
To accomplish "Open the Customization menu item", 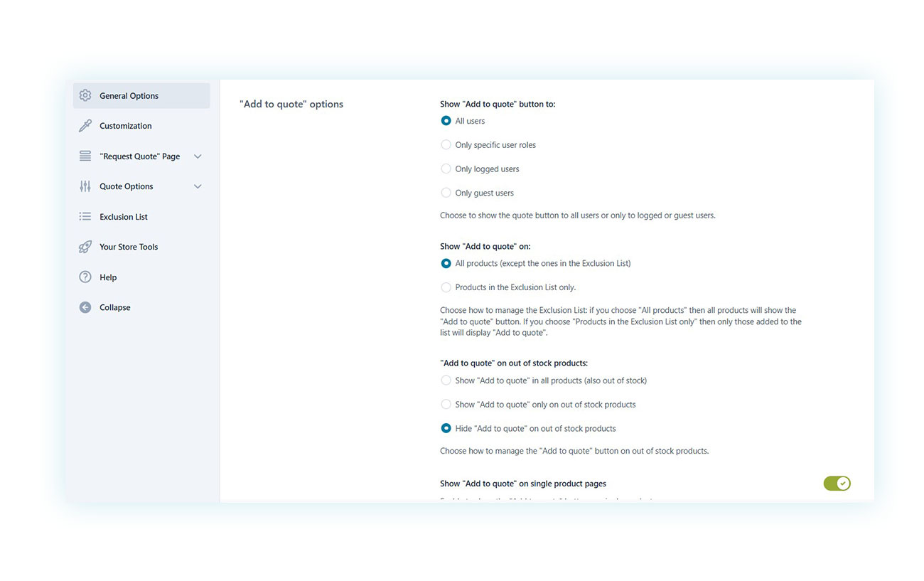I will click(x=126, y=126).
